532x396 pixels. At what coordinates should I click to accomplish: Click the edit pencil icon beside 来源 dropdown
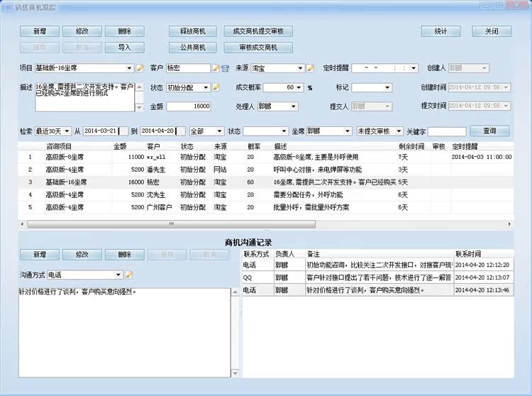310,68
